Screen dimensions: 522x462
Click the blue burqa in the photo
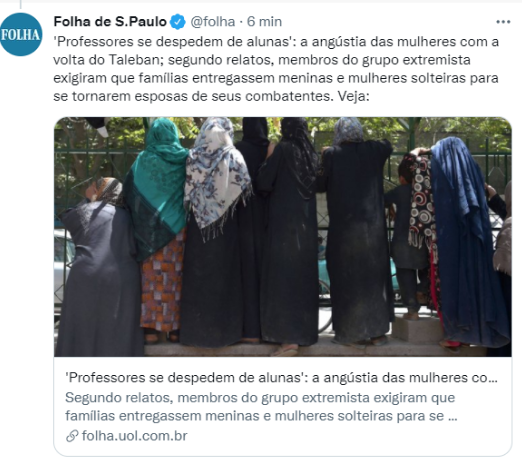pyautogui.click(x=470, y=240)
